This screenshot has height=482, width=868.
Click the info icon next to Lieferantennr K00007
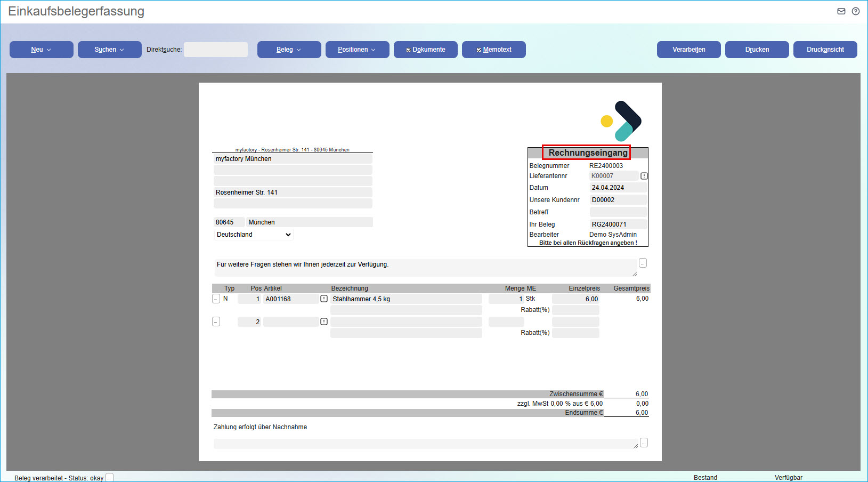pyautogui.click(x=644, y=176)
